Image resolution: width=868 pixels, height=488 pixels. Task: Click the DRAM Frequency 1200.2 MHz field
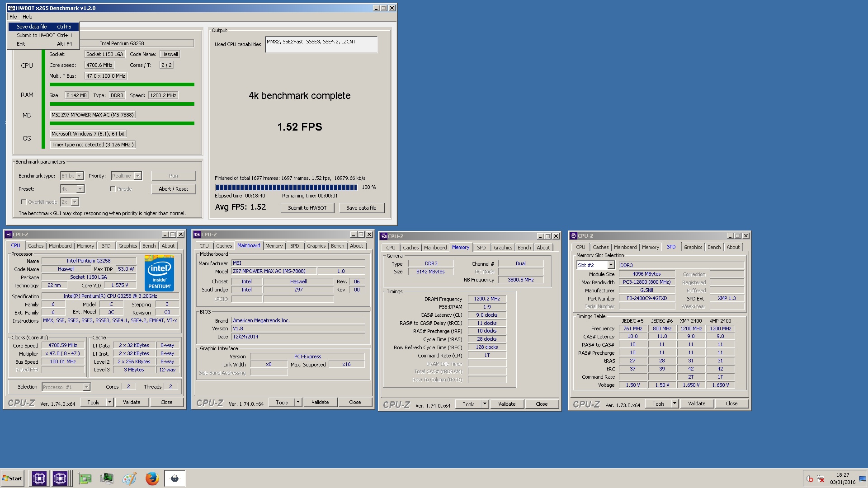pyautogui.click(x=487, y=299)
